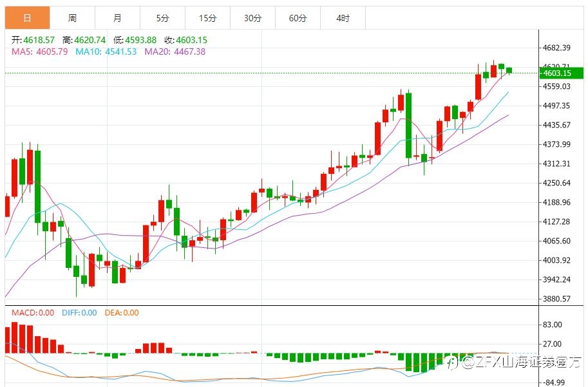Viewport: 588px width, 387px height.
Task: Click the last green candlestick on the chart
Action: point(509,70)
